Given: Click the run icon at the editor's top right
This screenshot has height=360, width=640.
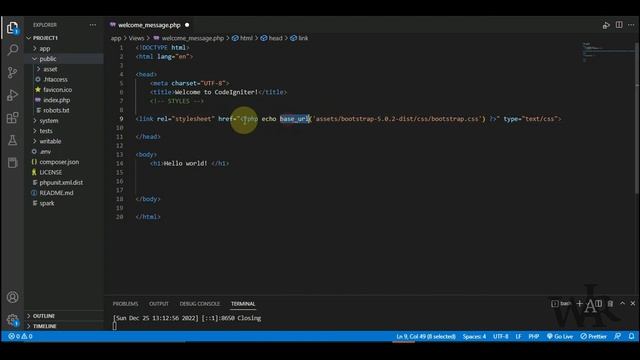Looking at the screenshot, I should [x=606, y=25].
